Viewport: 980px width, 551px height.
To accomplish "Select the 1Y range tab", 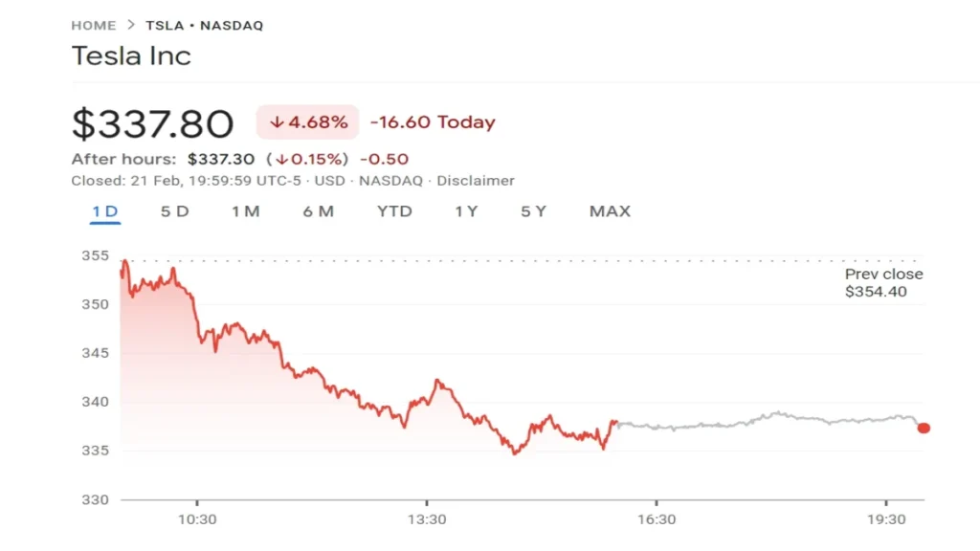I will click(x=466, y=211).
